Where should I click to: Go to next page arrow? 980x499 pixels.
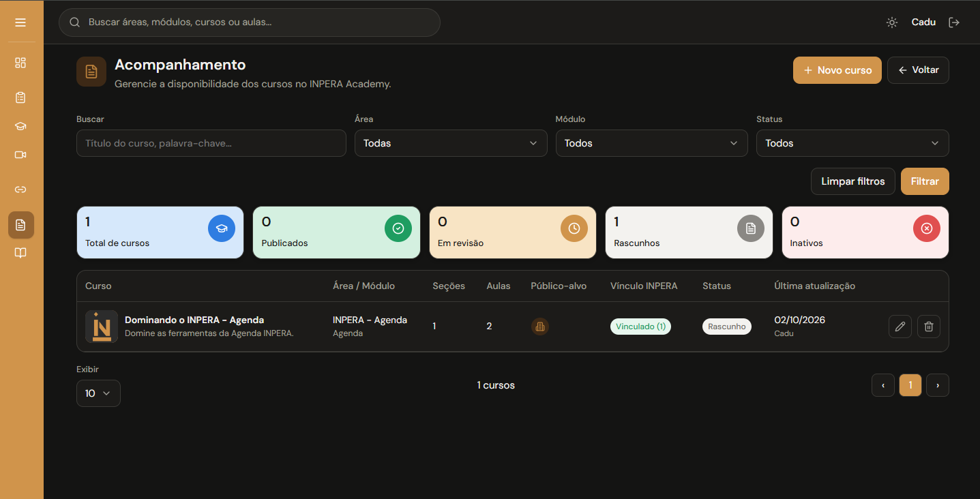pyautogui.click(x=938, y=385)
